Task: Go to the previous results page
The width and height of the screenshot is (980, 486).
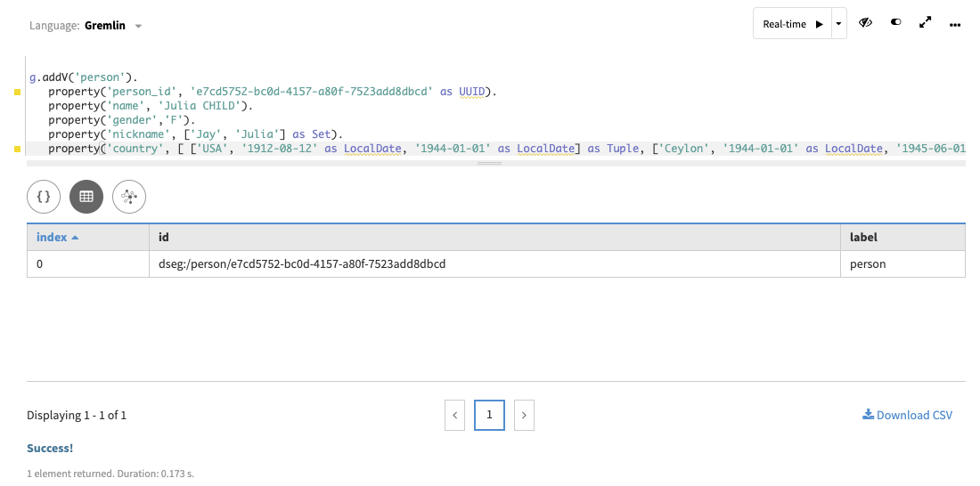Action: click(454, 415)
